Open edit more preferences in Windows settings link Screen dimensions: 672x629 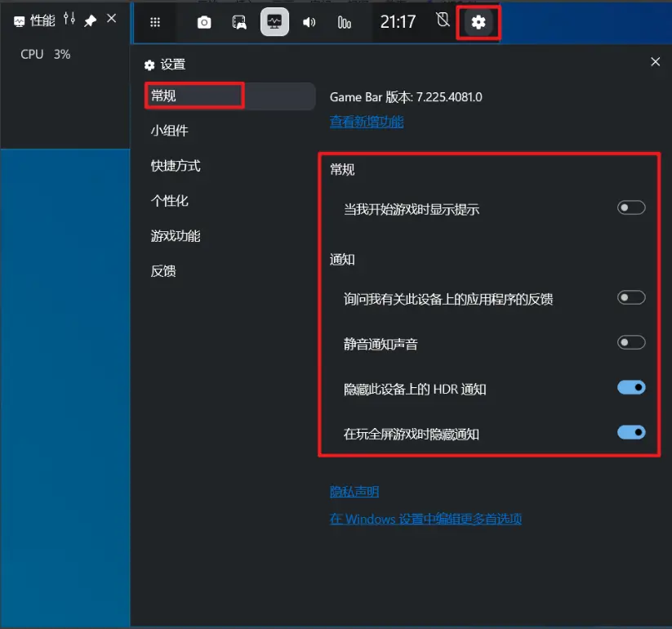[x=425, y=519]
